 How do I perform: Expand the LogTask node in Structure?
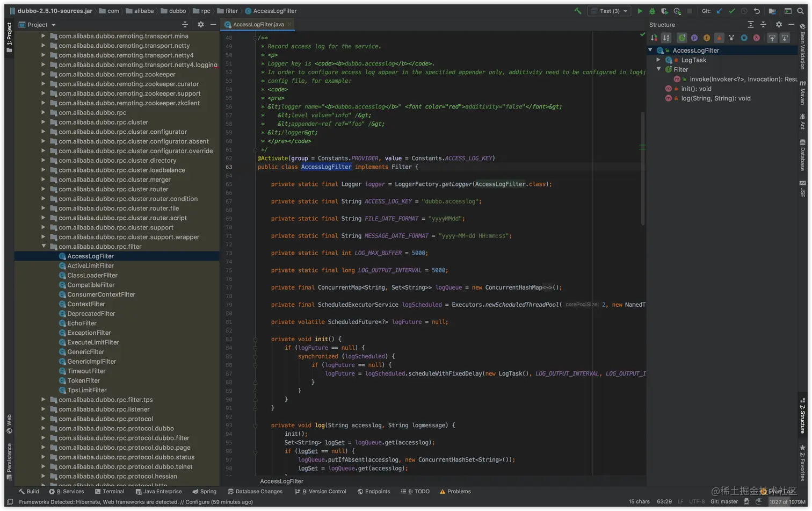coord(658,60)
